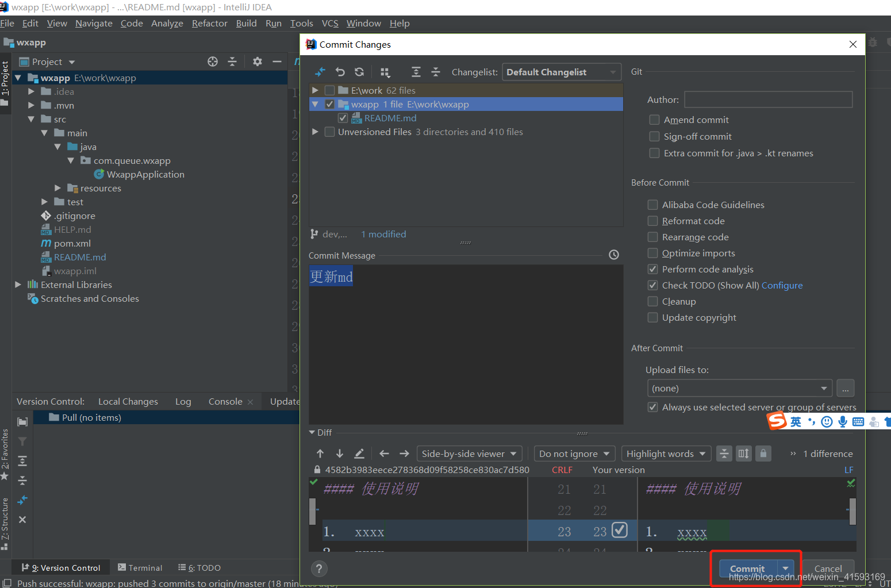
Task: Open Side-by-side viewer dropdown
Action: [469, 454]
